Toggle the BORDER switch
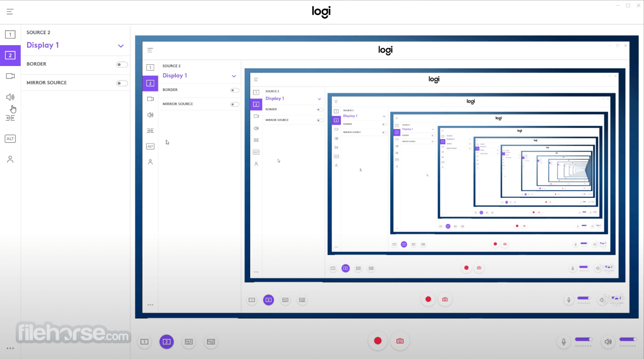 pyautogui.click(x=122, y=64)
